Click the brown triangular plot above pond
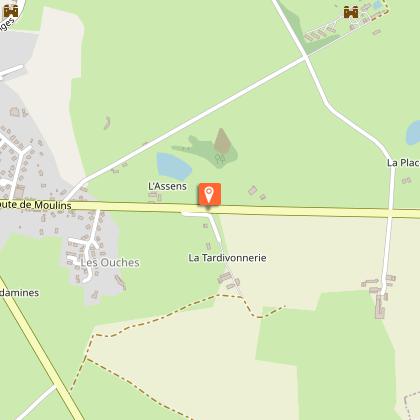 pos(221,140)
